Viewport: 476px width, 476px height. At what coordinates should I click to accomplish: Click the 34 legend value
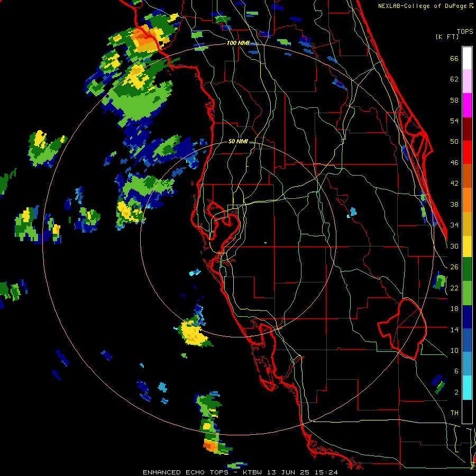[x=454, y=225]
